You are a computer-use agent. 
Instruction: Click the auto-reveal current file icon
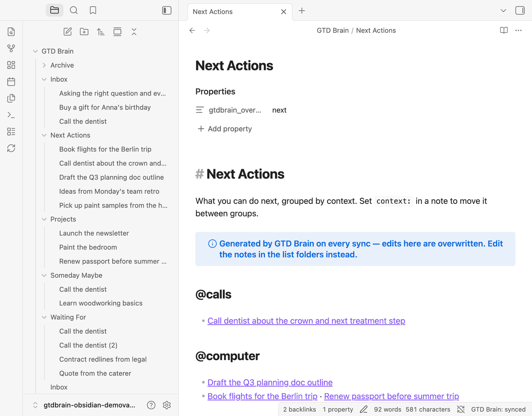[x=117, y=32]
